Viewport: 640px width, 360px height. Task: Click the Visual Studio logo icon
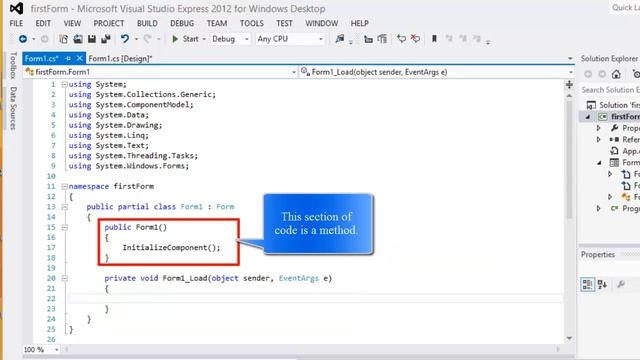(16, 8)
